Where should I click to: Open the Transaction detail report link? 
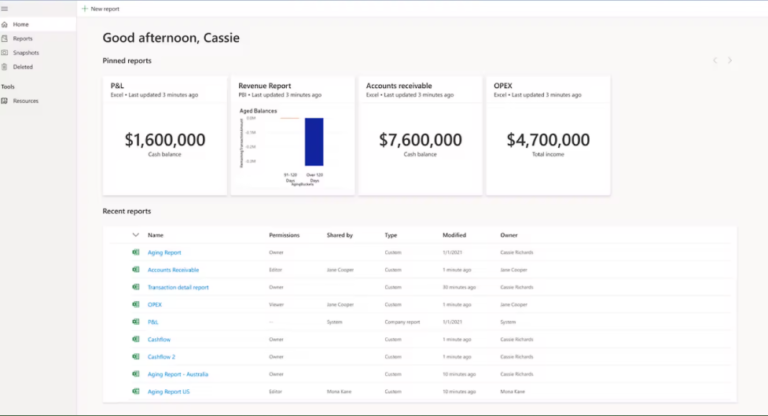(x=178, y=287)
